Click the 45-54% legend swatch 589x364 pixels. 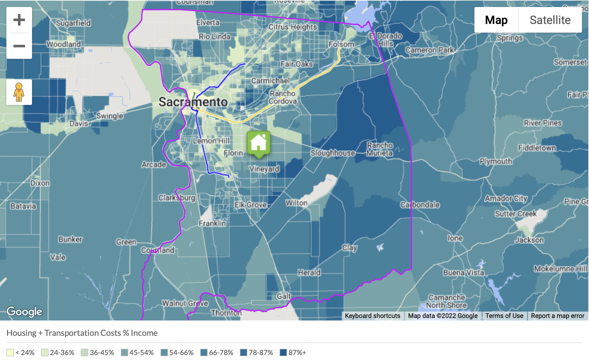[x=125, y=352]
